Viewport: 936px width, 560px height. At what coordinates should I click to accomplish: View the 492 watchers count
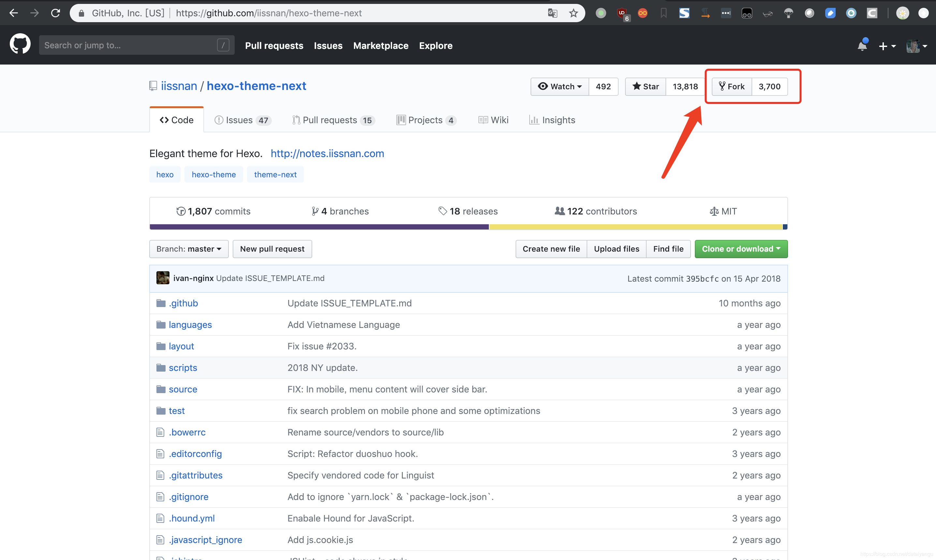tap(603, 86)
